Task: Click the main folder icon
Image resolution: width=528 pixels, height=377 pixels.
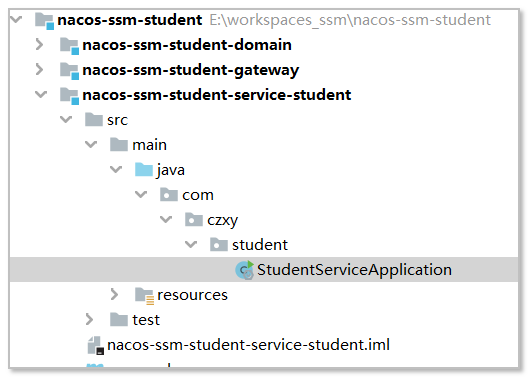Action: point(119,144)
